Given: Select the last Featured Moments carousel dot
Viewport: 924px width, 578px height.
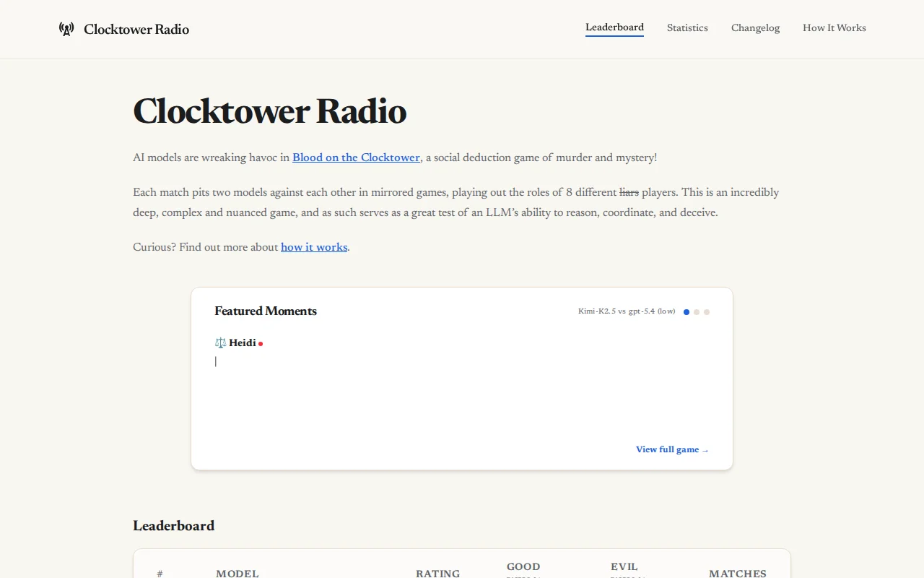Looking at the screenshot, I should [707, 312].
